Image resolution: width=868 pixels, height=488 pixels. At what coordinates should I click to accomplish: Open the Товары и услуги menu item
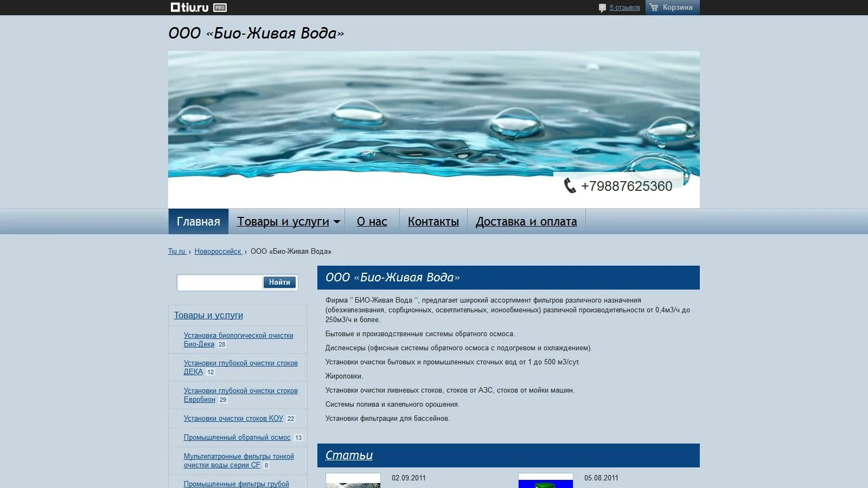(x=283, y=221)
